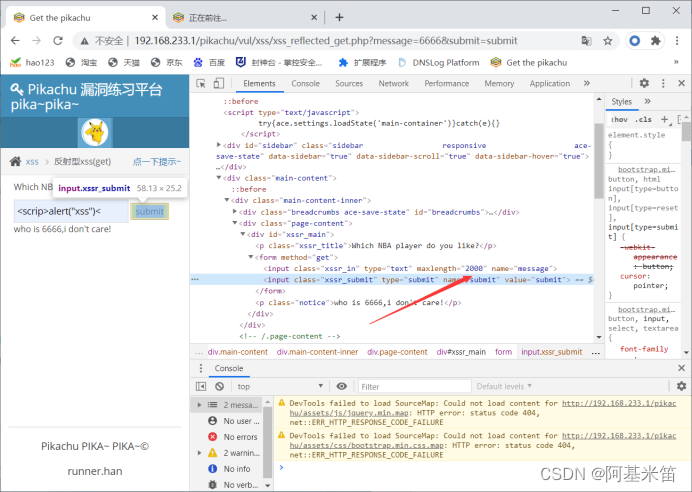Expand the 2 messages group
Image resolution: width=692 pixels, height=492 pixels.
coord(199,405)
